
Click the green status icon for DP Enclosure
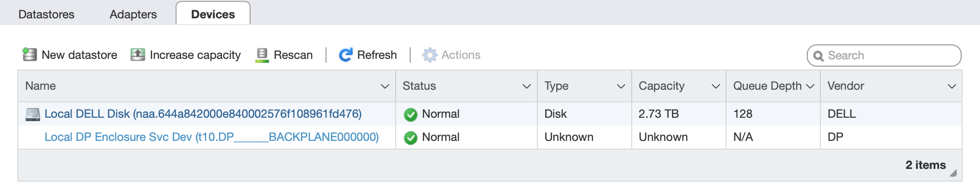coord(411,138)
